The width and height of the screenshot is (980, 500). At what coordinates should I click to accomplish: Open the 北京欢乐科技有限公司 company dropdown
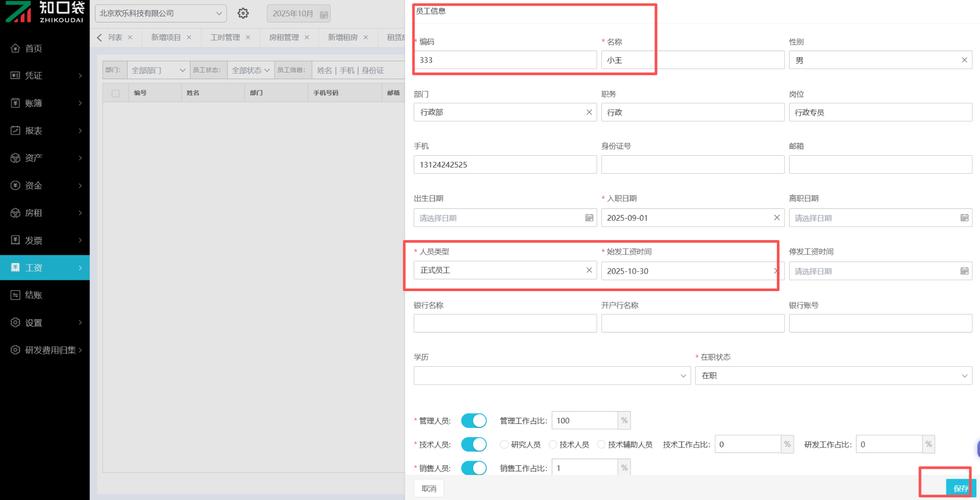[x=160, y=13]
